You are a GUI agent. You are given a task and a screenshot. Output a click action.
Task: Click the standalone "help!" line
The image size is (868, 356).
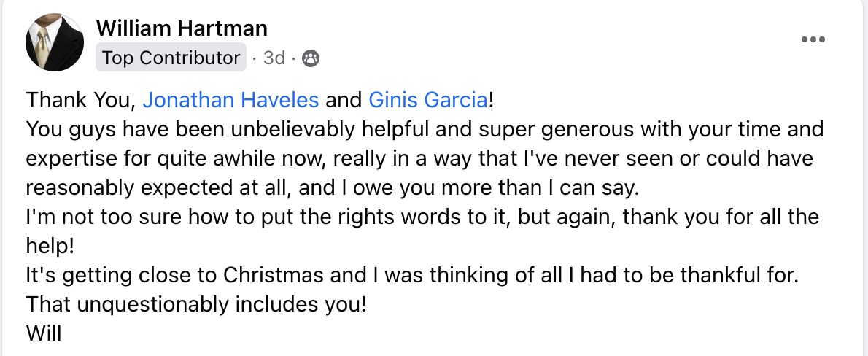[x=50, y=246]
